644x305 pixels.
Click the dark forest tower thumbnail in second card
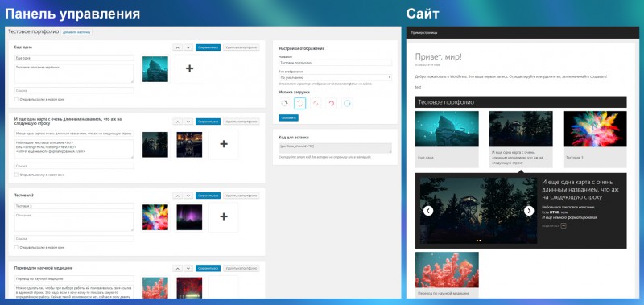tap(155, 144)
